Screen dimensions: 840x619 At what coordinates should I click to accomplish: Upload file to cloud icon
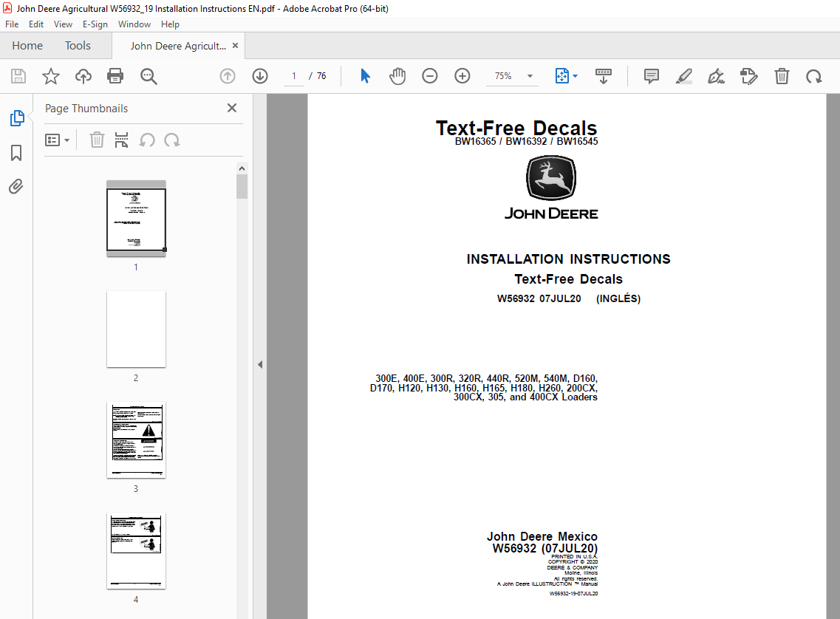pyautogui.click(x=83, y=76)
